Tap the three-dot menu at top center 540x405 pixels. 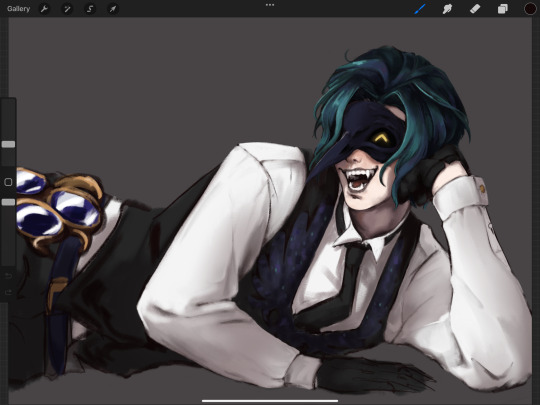coord(270,5)
